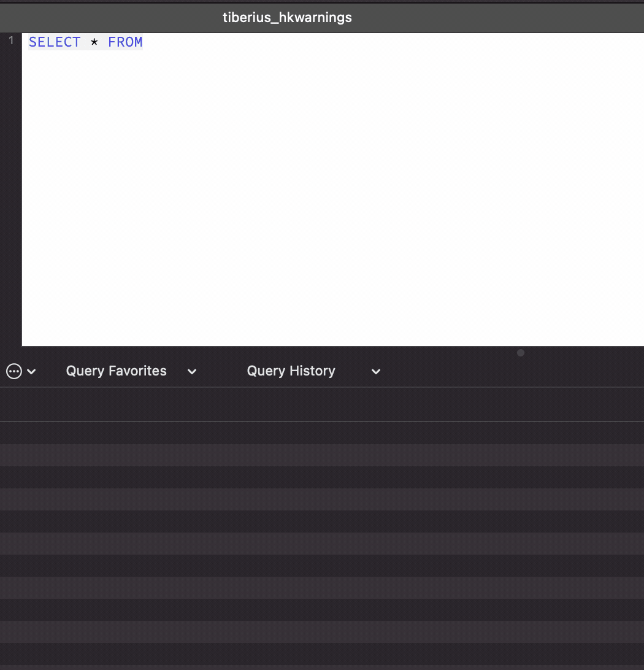The image size is (644, 670).
Task: Open the Query History list
Action: tap(291, 371)
